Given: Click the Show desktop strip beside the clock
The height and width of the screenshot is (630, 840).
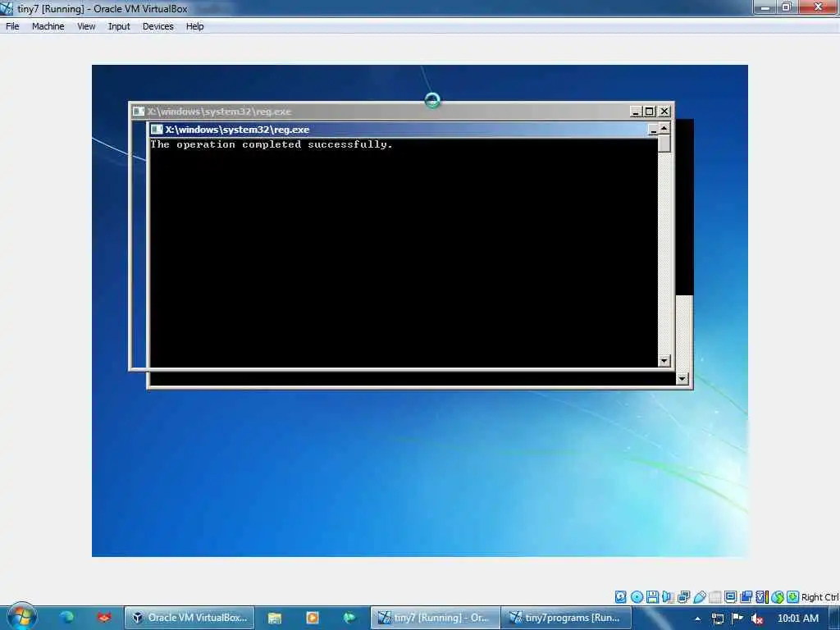Looking at the screenshot, I should tap(834, 618).
